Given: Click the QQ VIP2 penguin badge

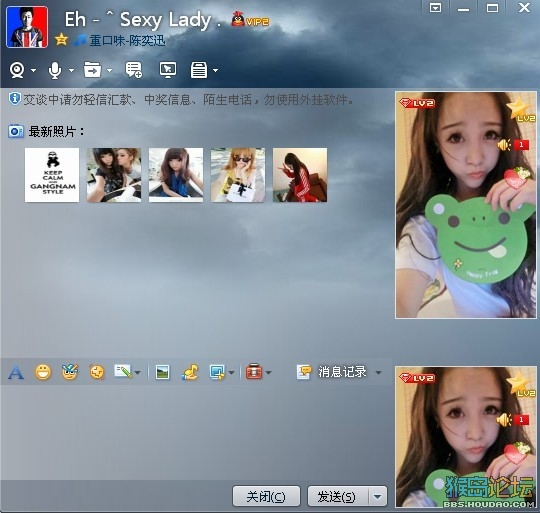Looking at the screenshot, I should [x=250, y=20].
